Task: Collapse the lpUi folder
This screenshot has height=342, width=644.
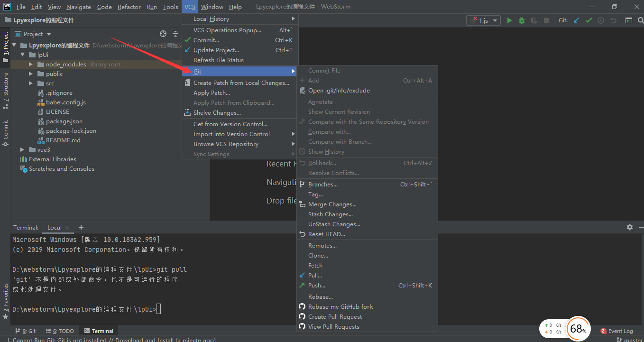Action: pyautogui.click(x=23, y=55)
